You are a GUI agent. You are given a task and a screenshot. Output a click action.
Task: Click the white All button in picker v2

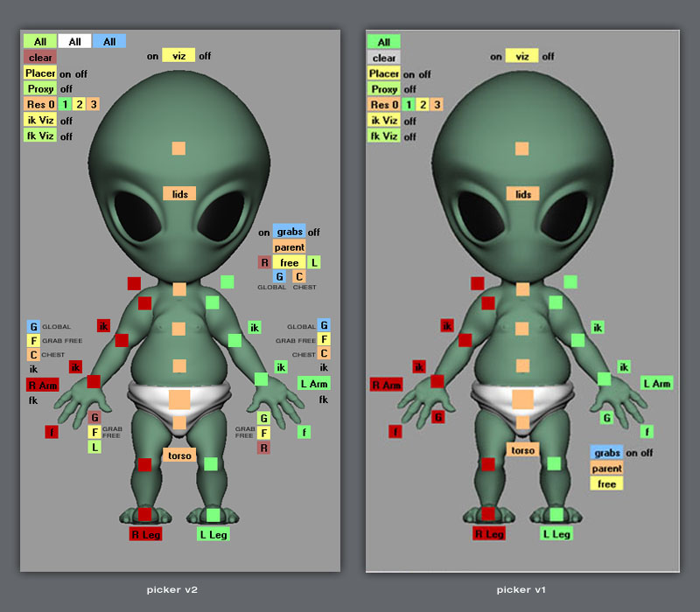(74, 41)
